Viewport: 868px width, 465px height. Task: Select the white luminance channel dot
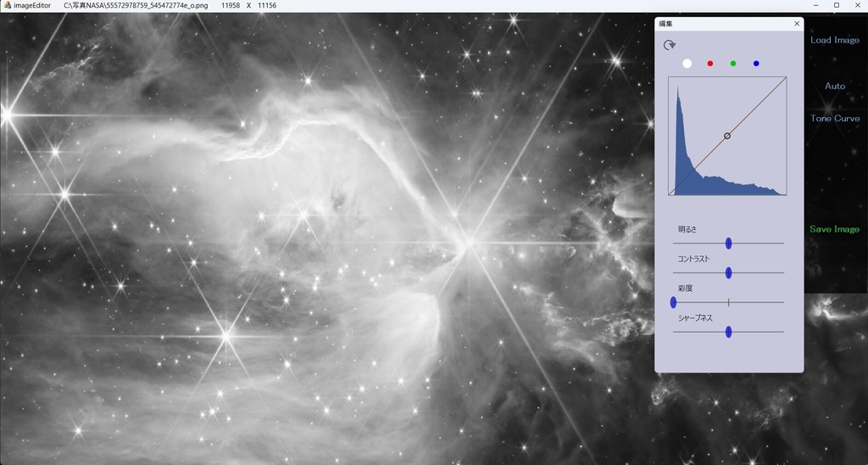coord(687,64)
